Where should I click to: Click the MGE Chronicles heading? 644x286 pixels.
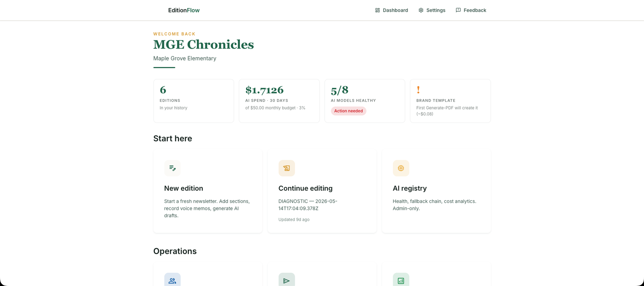point(204,44)
